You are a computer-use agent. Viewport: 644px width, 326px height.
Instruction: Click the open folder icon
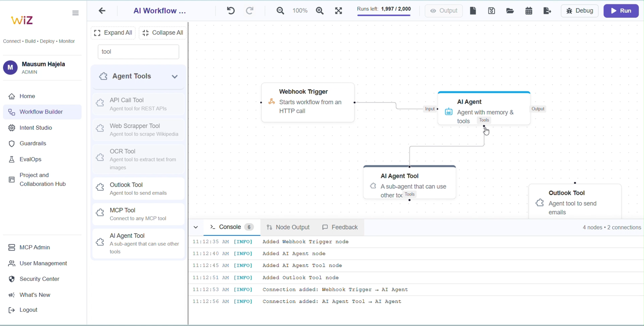[510, 11]
